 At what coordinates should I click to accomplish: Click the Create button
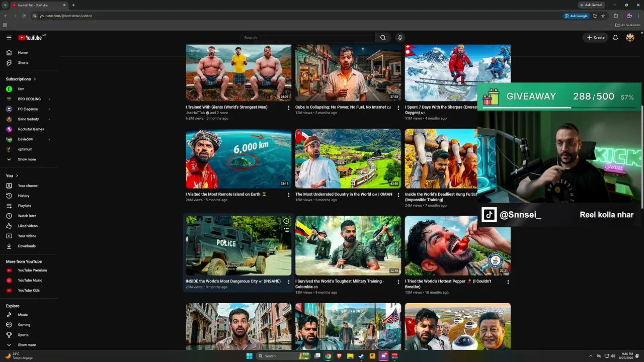pyautogui.click(x=596, y=38)
